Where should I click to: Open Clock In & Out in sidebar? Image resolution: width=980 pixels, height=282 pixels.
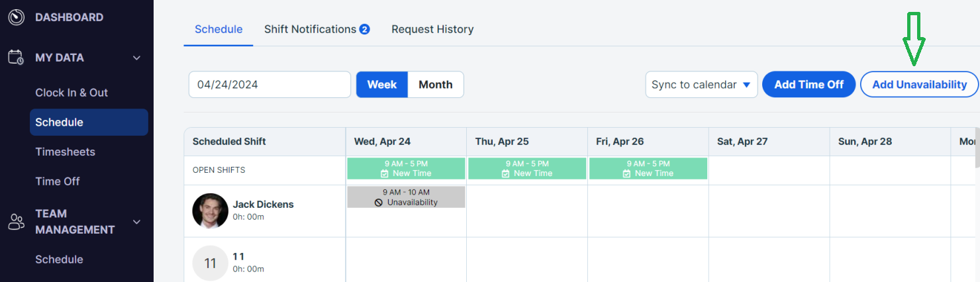(x=72, y=93)
